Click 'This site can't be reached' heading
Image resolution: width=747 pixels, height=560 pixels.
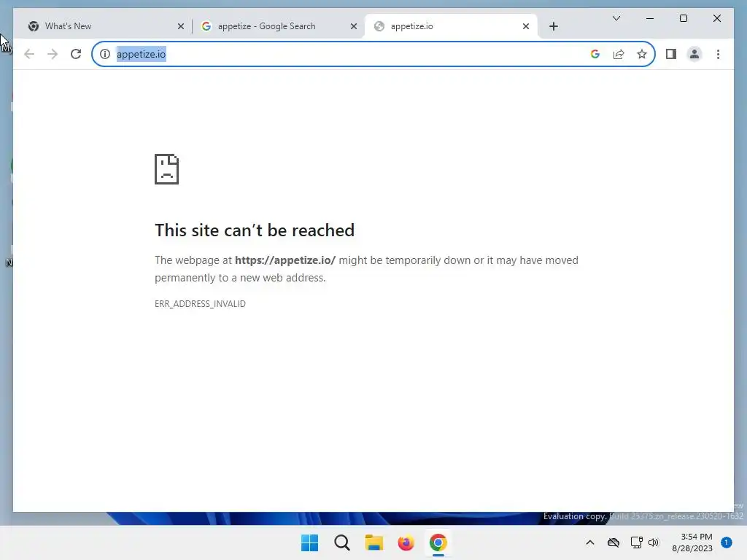point(255,230)
